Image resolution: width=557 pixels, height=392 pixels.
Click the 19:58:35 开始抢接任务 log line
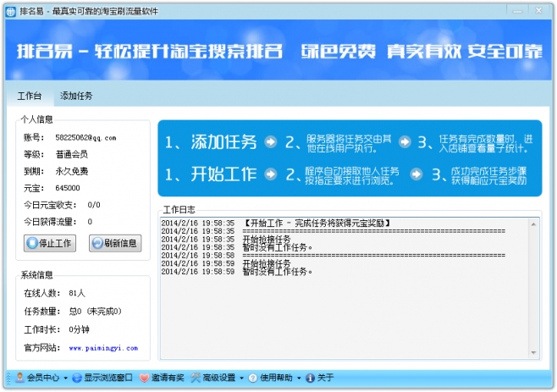226,240
